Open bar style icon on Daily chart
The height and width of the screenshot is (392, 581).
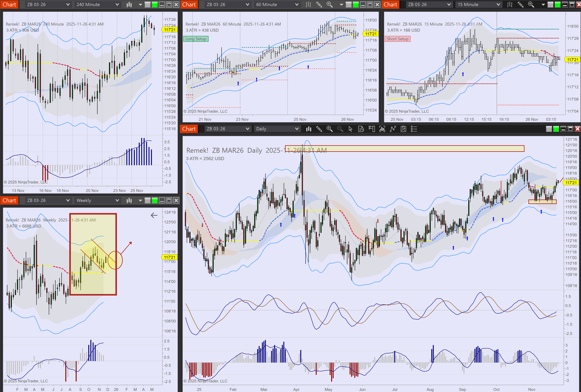tap(309, 129)
